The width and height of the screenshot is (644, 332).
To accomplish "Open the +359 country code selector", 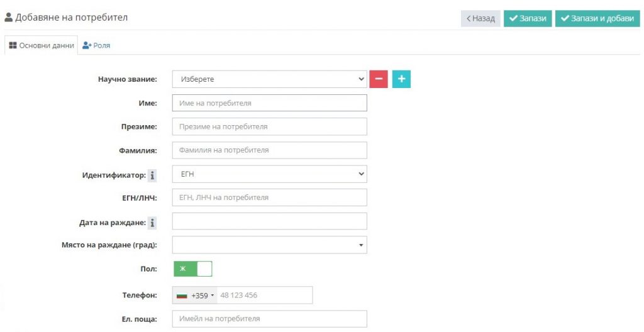I will coord(195,296).
